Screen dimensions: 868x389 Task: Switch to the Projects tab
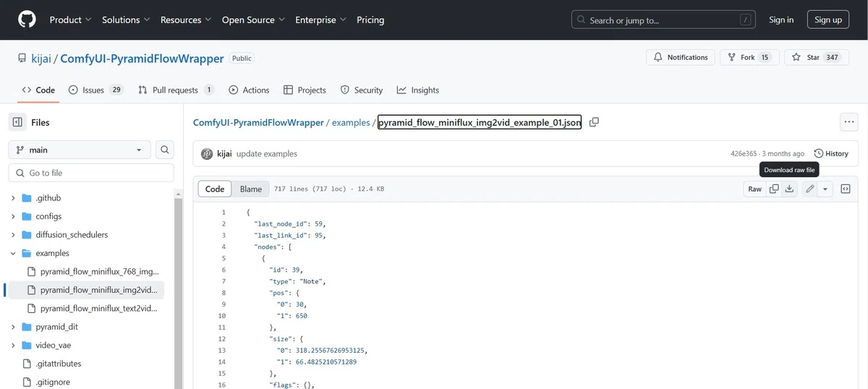pyautogui.click(x=305, y=90)
